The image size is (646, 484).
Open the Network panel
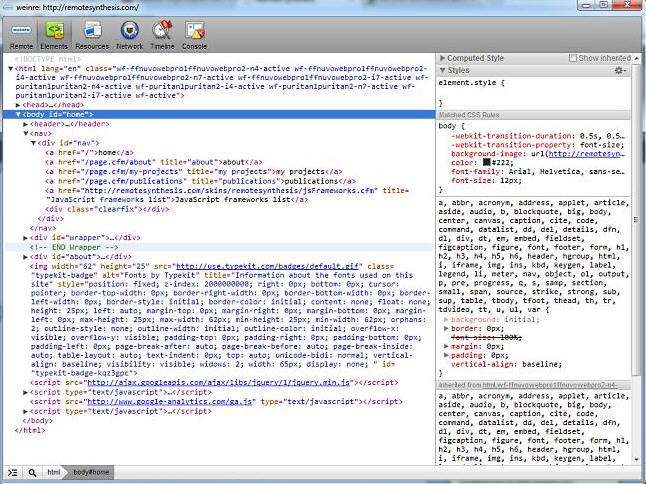point(129,36)
